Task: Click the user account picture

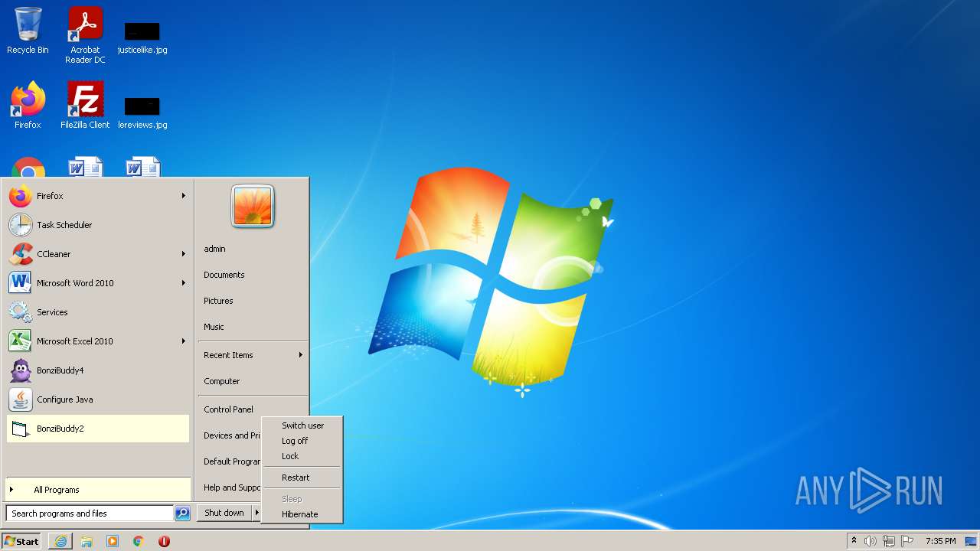Action: click(253, 207)
